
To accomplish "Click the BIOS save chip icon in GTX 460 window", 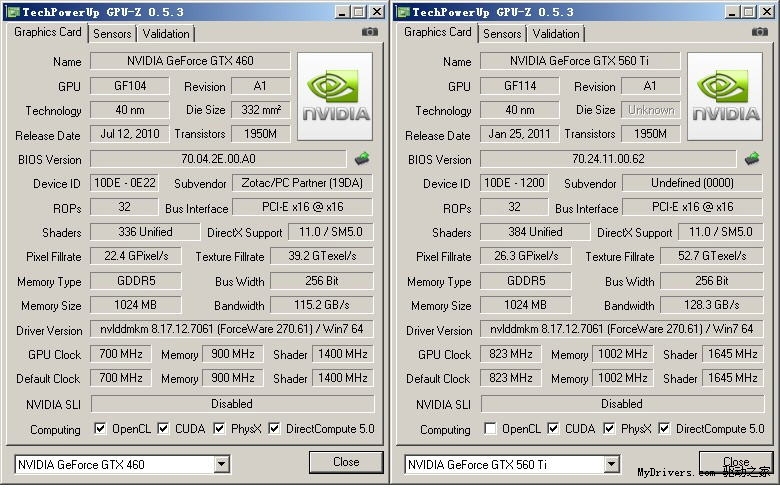I will [363, 158].
